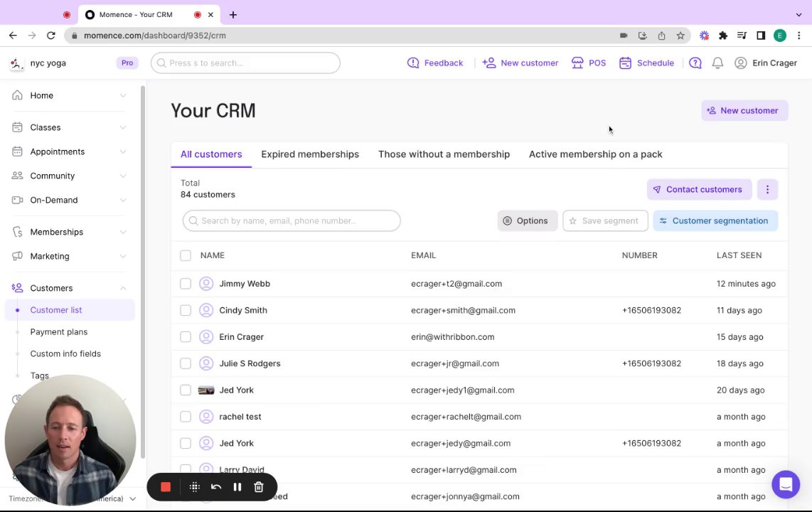
Task: Click Jimmy Webb's avatar icon
Action: pos(206,284)
